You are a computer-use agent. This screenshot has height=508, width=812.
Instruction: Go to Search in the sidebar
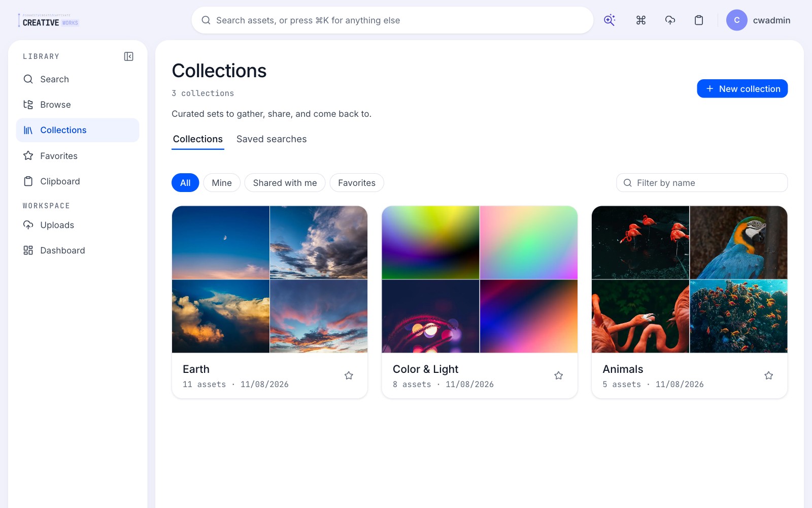tap(78, 79)
